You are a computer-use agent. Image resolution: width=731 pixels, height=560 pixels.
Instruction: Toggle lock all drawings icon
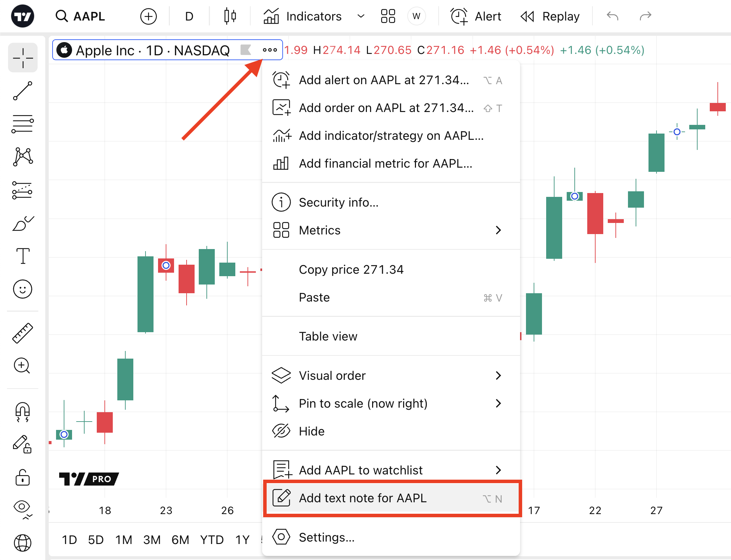[23, 478]
